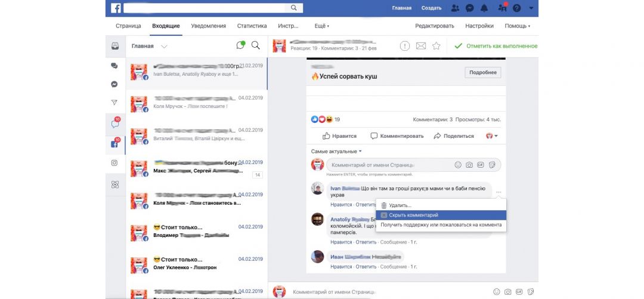Star this conversation for follow up
The height and width of the screenshot is (299, 644).
click(x=436, y=46)
